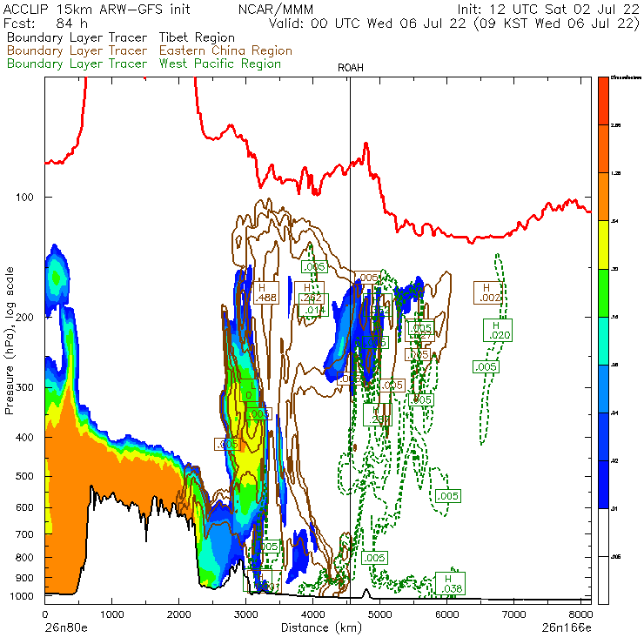Select the '26n80e' start coordinate label
This screenshot has height=644, width=644.
pyautogui.click(x=66, y=628)
